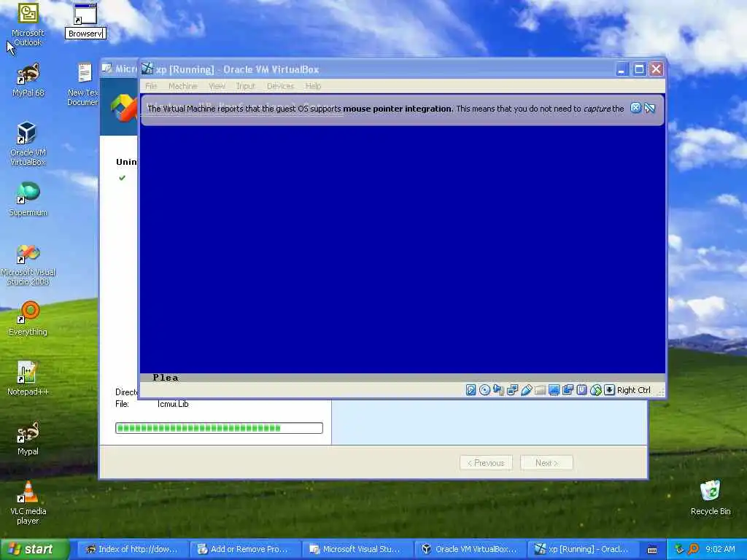The image size is (747, 560).
Task: Click the keyboard capture arrow indicator icon
Action: point(609,390)
